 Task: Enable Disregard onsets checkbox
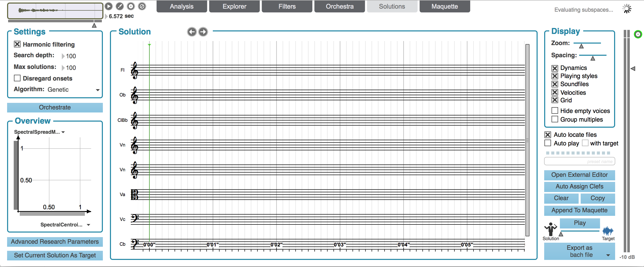(x=17, y=78)
